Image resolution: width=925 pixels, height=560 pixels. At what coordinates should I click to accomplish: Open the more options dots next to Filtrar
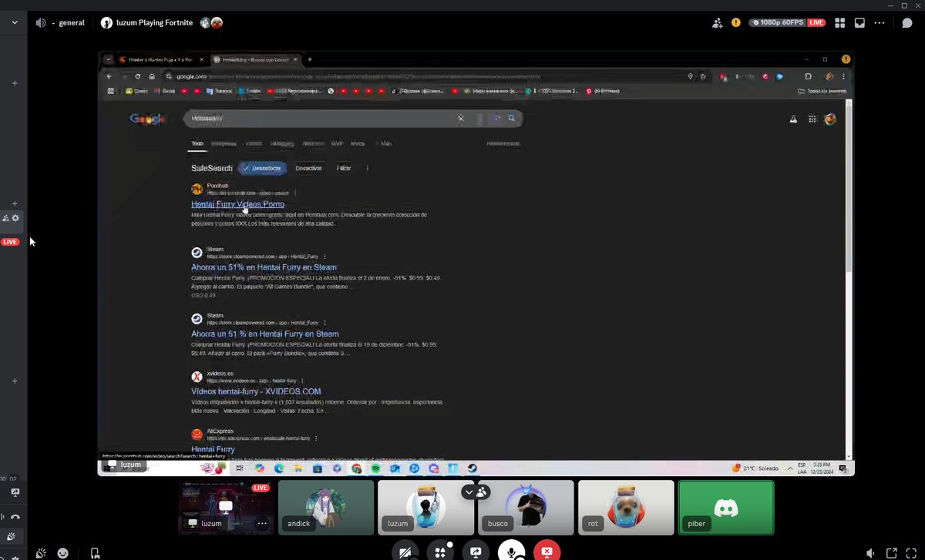(367, 168)
